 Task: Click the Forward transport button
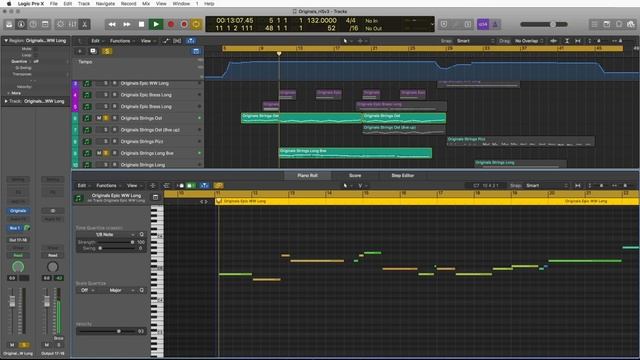point(127,24)
